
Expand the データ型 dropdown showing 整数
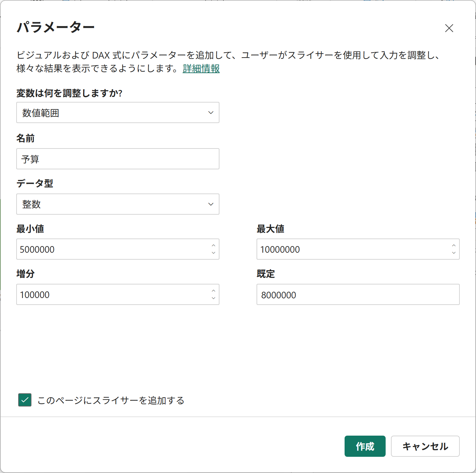coord(118,204)
